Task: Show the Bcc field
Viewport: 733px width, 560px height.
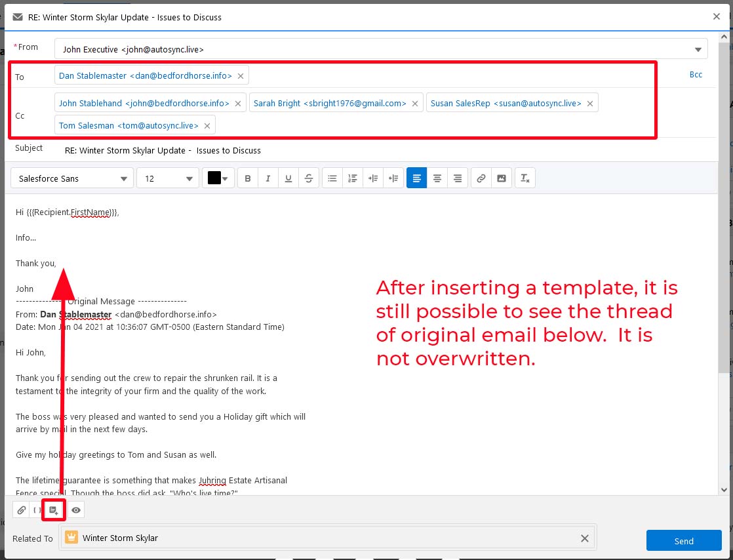Action: click(696, 75)
